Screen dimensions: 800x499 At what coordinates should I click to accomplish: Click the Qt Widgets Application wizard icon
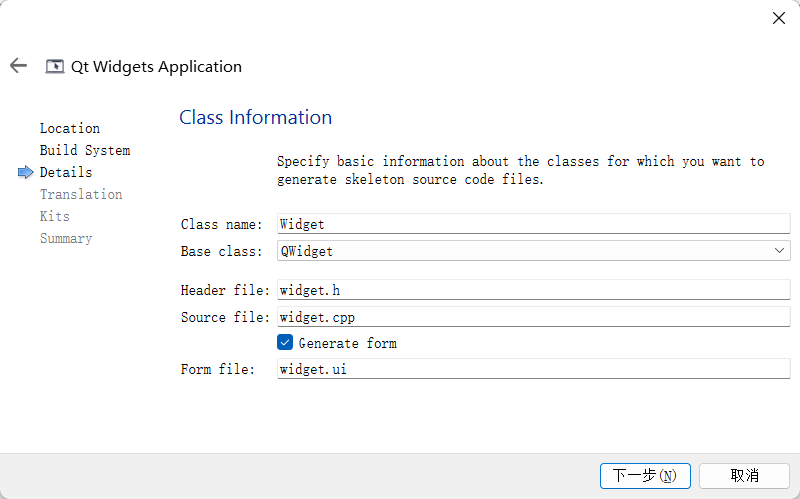click(x=55, y=66)
